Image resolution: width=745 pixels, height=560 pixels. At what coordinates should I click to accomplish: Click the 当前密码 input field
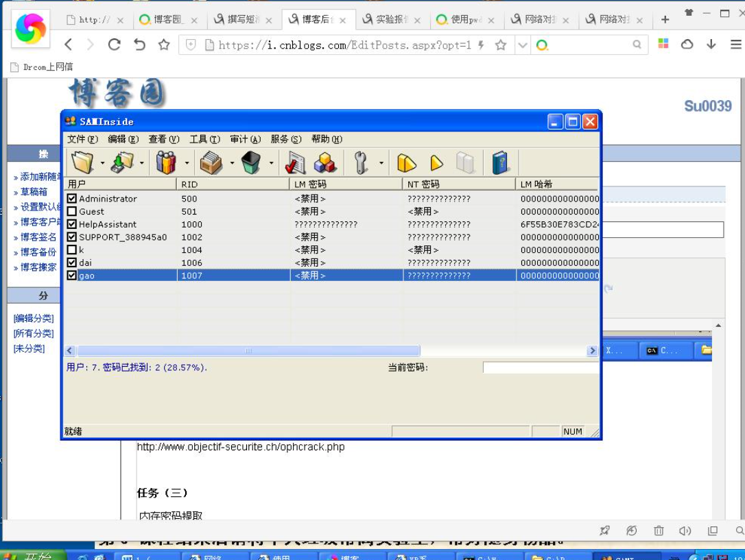click(x=541, y=367)
